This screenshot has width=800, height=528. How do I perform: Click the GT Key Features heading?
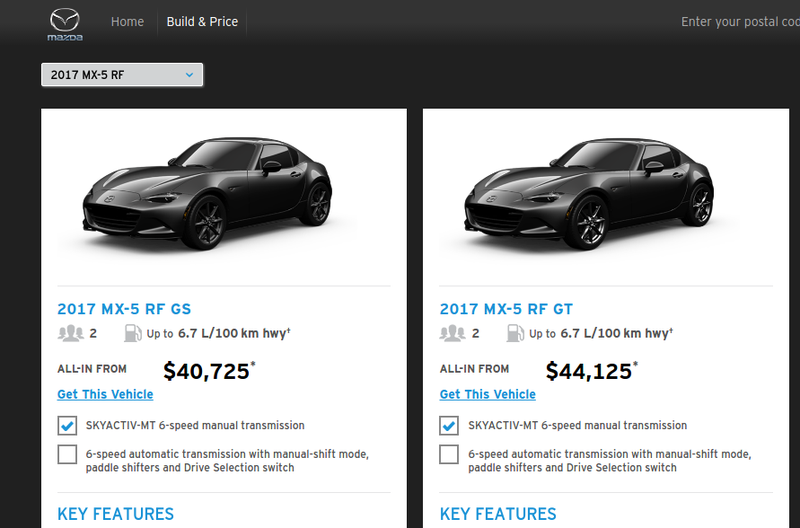click(x=498, y=514)
